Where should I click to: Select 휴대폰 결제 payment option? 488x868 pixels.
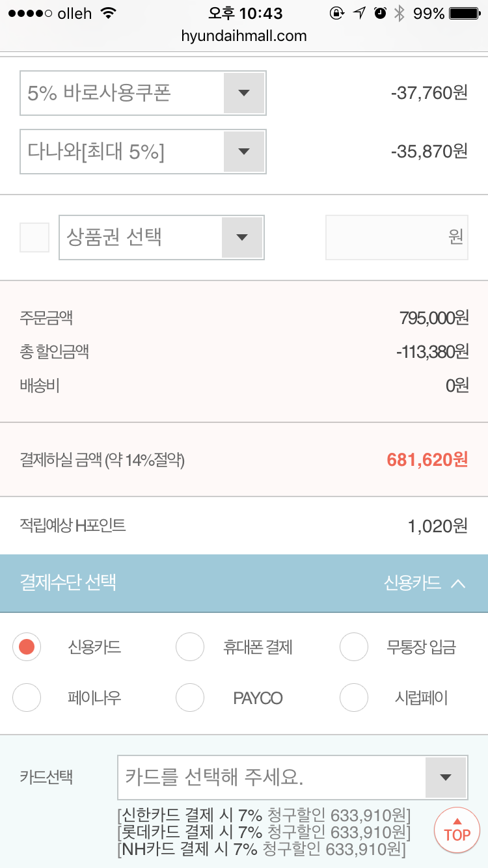(190, 647)
